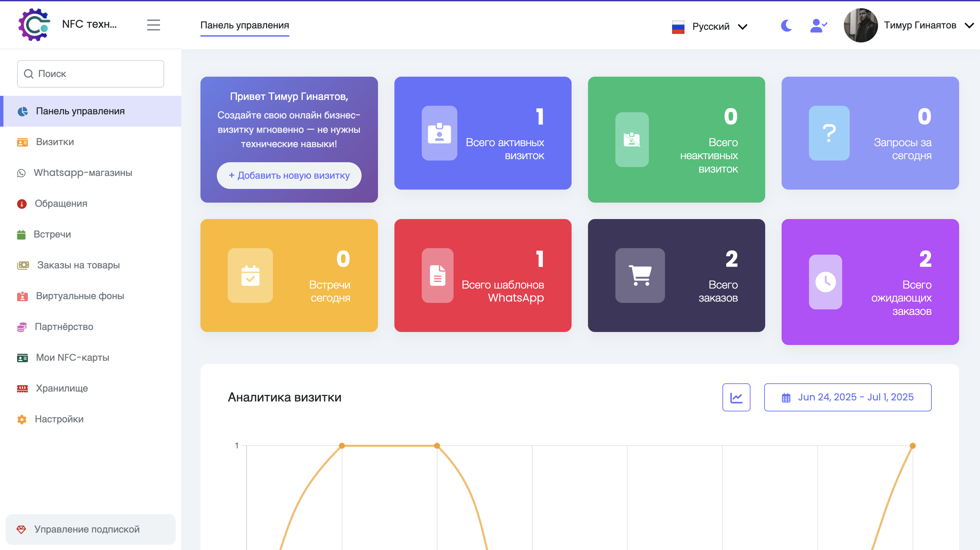Click the red Обращения info icon
This screenshot has height=550, width=980.
pos(22,204)
